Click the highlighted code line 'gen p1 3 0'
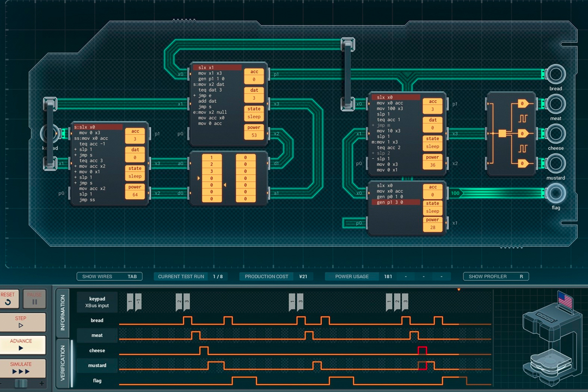 pos(396,202)
